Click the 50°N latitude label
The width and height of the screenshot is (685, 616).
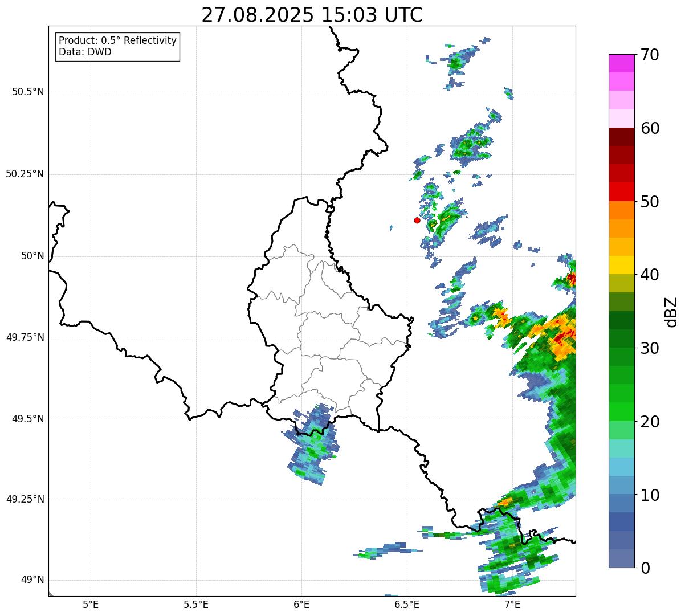pyautogui.click(x=32, y=256)
